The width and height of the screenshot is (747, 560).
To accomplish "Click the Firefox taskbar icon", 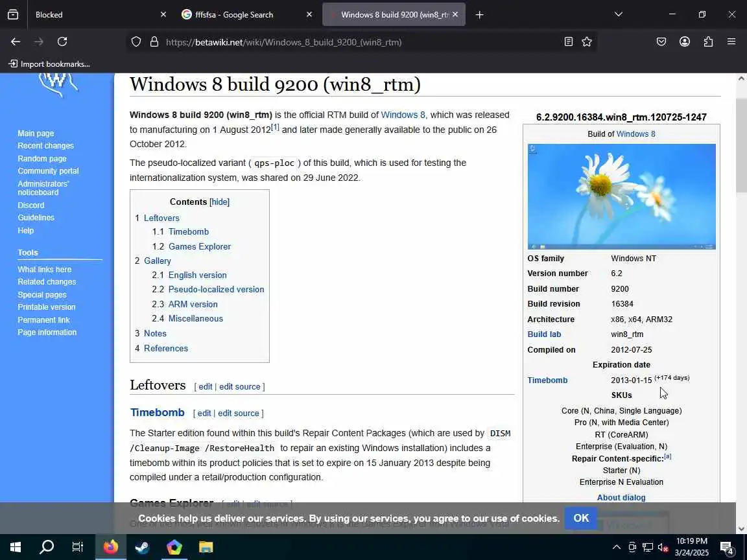I will click(x=110, y=547).
